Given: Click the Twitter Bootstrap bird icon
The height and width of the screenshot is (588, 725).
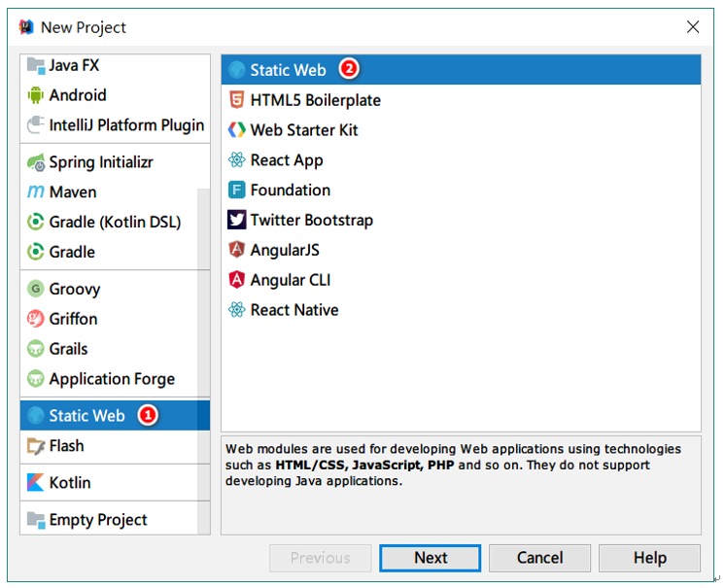Looking at the screenshot, I should tap(237, 220).
